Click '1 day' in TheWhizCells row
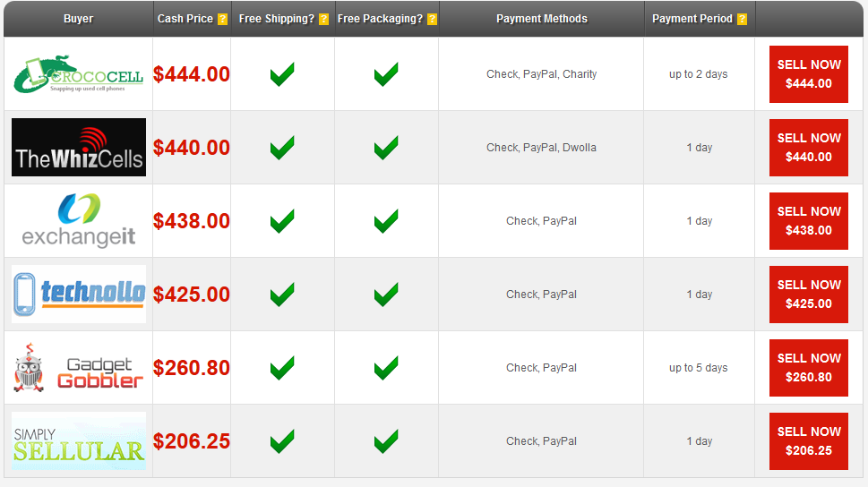The image size is (868, 487). (700, 147)
